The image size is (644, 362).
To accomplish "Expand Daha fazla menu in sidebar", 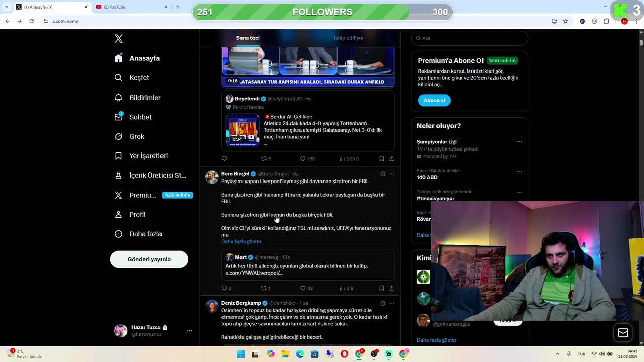I will point(138,234).
